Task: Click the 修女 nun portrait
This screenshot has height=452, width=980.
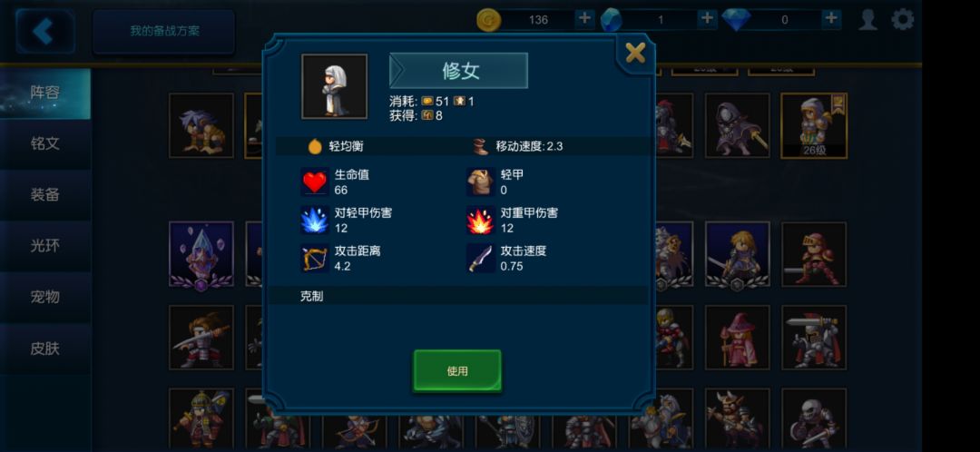Action: pyautogui.click(x=334, y=86)
